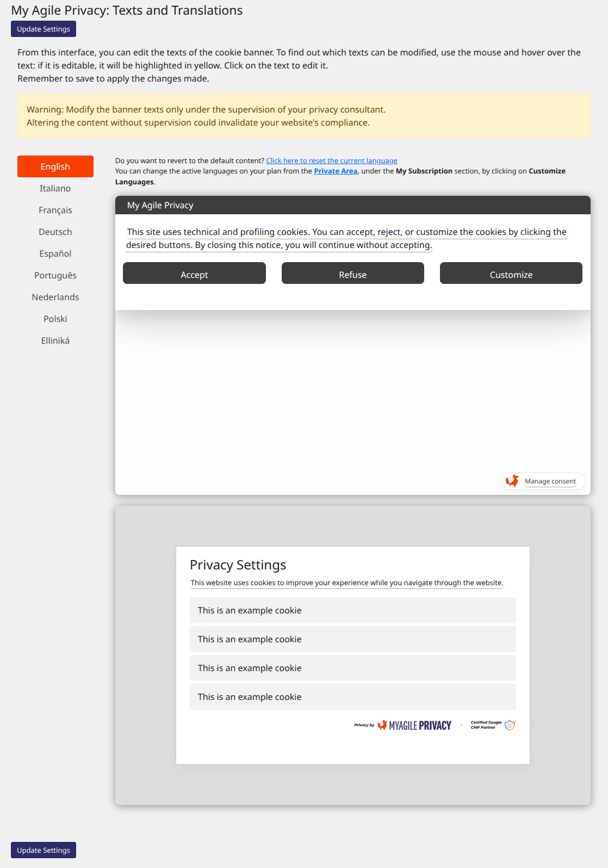Click the rooster icon in Manage consent

point(512,481)
